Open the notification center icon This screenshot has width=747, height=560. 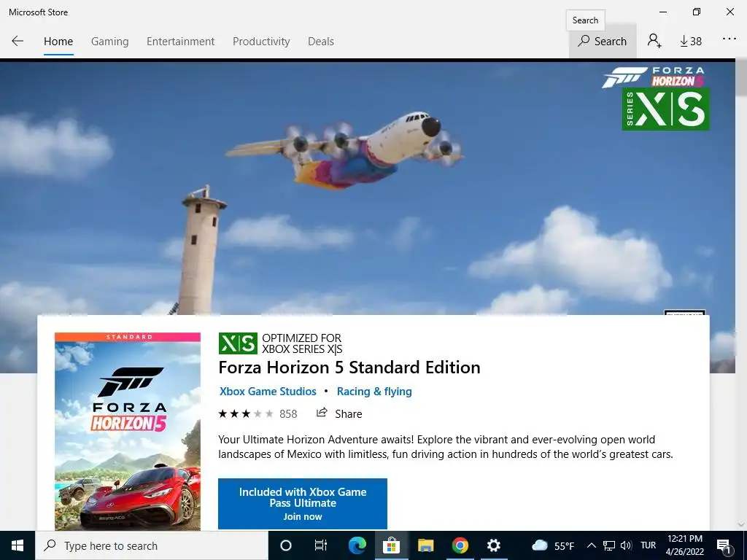pyautogui.click(x=724, y=545)
